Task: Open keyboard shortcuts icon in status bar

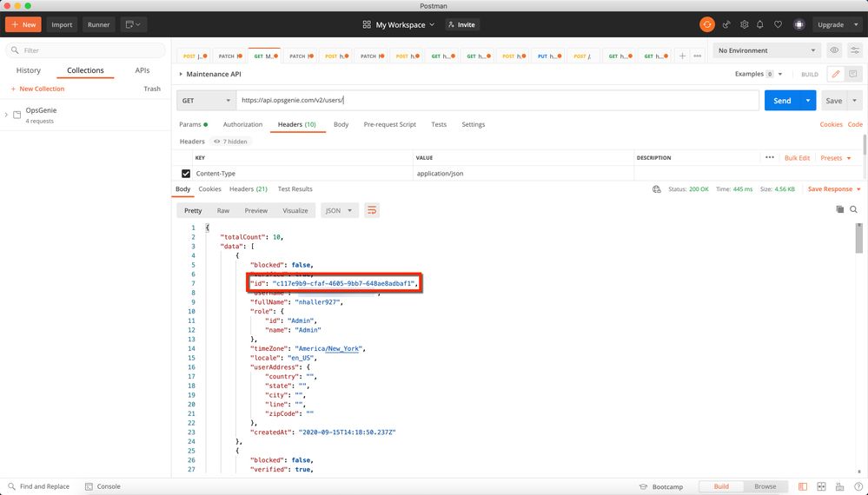Action: tap(840, 486)
